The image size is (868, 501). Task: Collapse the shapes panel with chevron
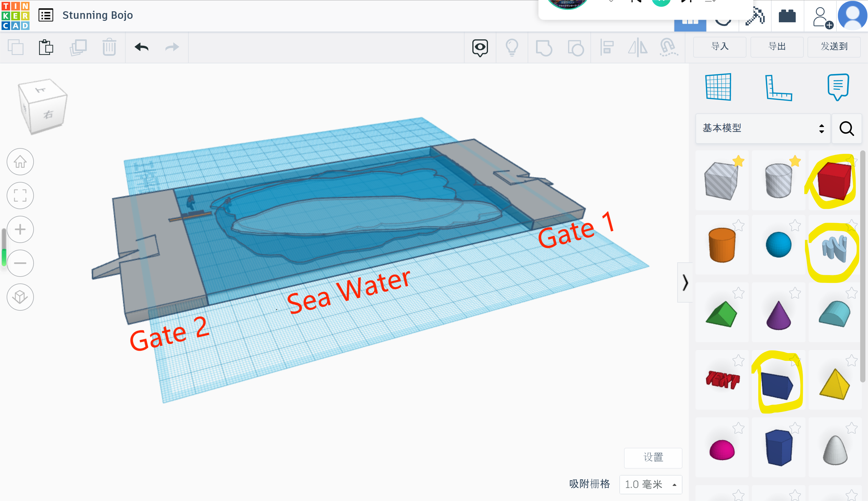click(685, 283)
